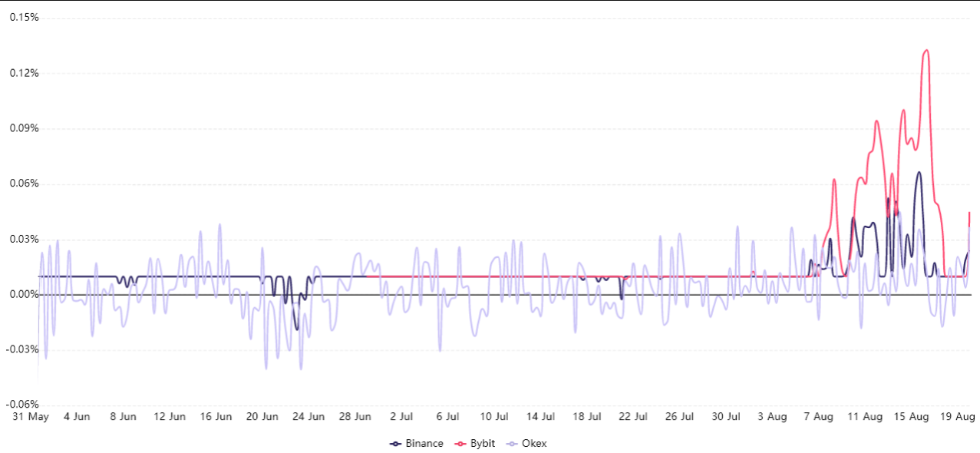Click the 0.15% y-axis label
Viewport: 980px width, 453px height.
tap(24, 18)
